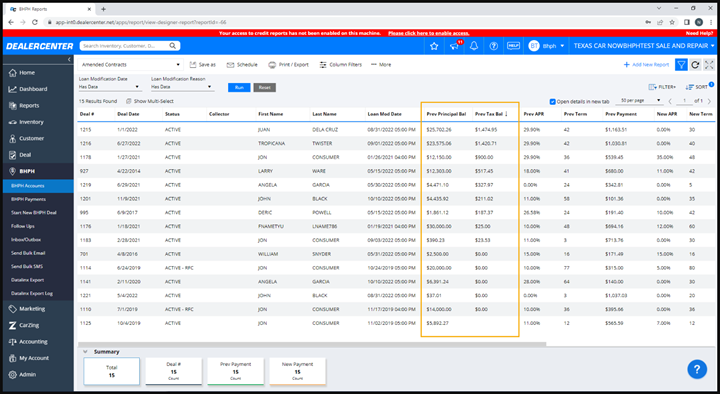Click the horizontal table scrollbar
The height and width of the screenshot is (394, 720).
tap(312, 344)
